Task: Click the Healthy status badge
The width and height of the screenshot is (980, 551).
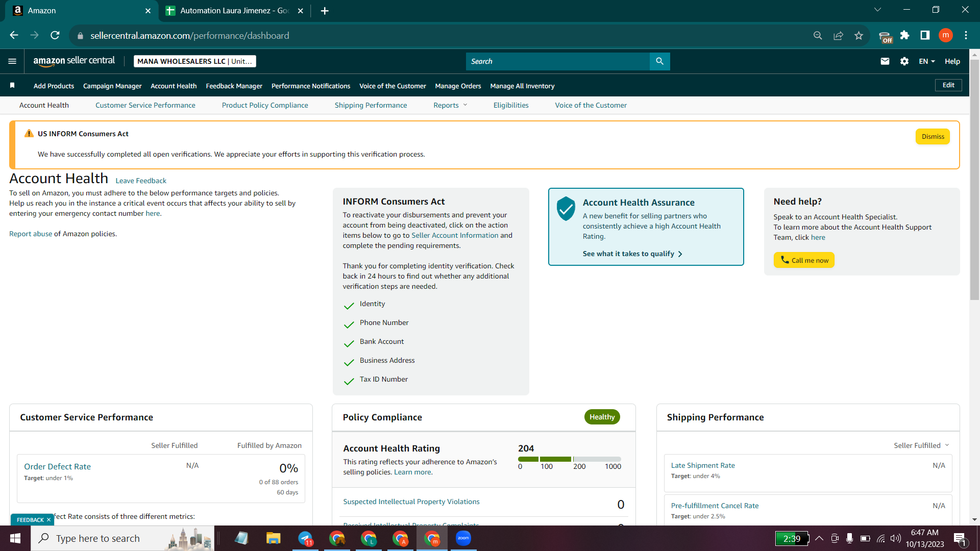Action: (602, 417)
